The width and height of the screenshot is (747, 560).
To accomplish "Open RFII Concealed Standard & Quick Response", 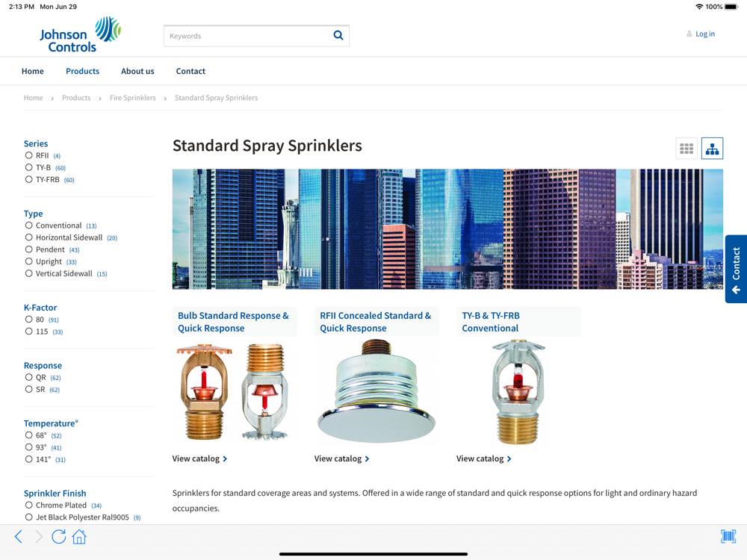I will pyautogui.click(x=376, y=322).
